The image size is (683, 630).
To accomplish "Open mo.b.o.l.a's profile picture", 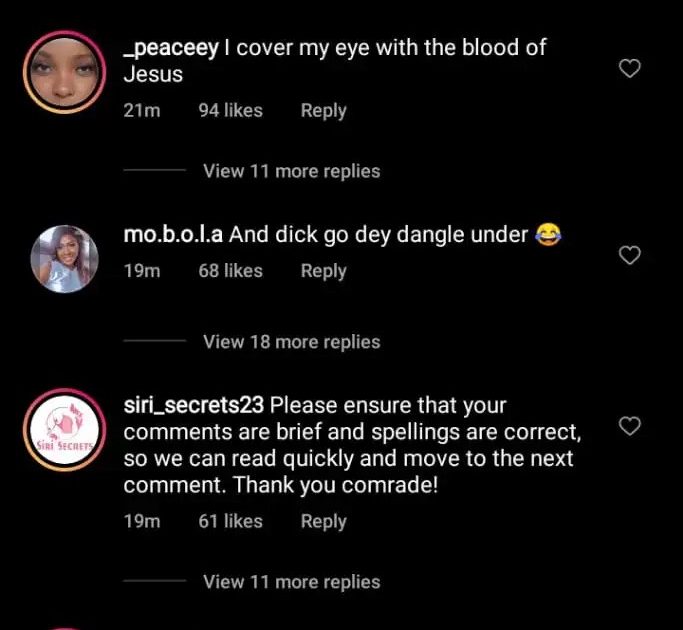I will pyautogui.click(x=64, y=256).
